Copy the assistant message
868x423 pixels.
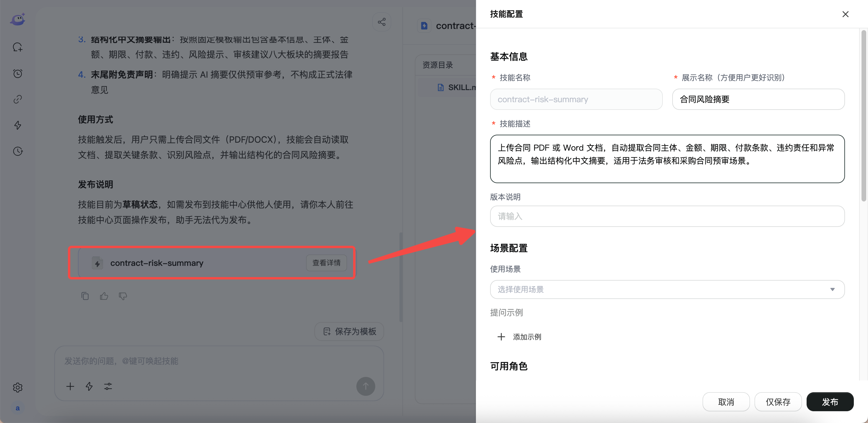pos(85,296)
